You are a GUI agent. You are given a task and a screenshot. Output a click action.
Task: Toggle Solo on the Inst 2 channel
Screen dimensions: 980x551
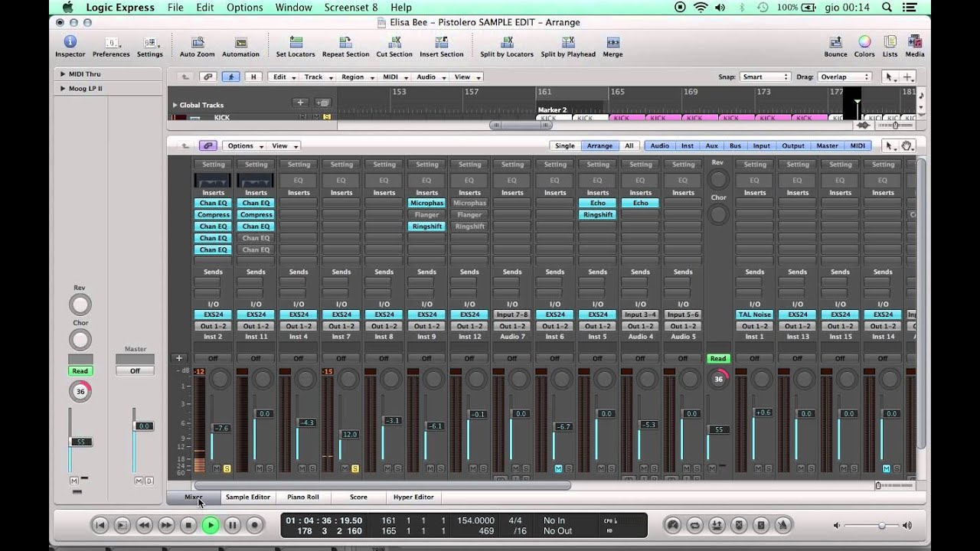pyautogui.click(x=227, y=468)
